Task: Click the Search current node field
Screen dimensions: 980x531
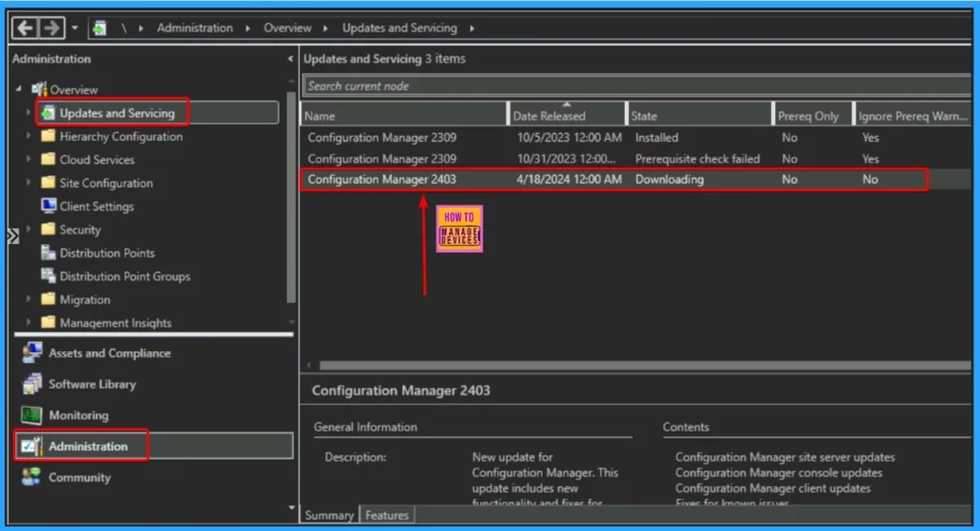Action: 636,85
